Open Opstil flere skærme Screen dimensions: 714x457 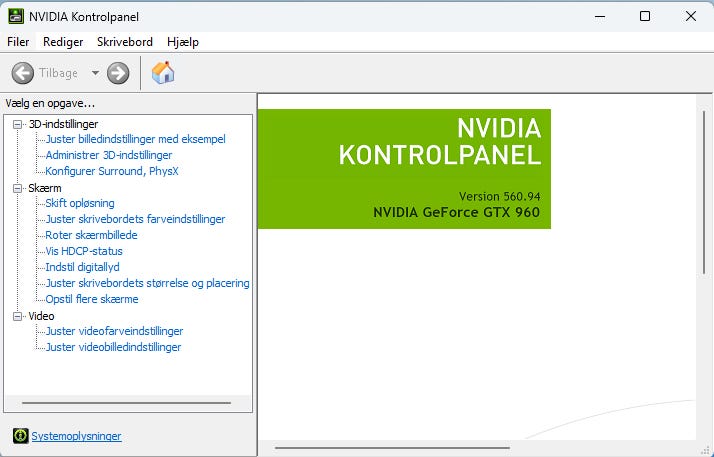92,299
